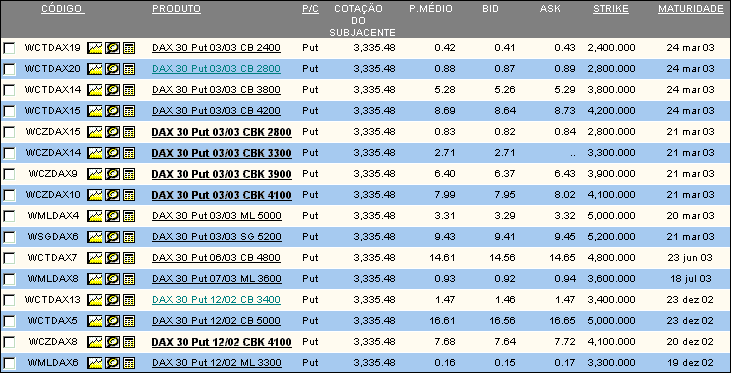Check the box beside WCZDAX8
The width and height of the screenshot is (731, 373).
click(9, 342)
